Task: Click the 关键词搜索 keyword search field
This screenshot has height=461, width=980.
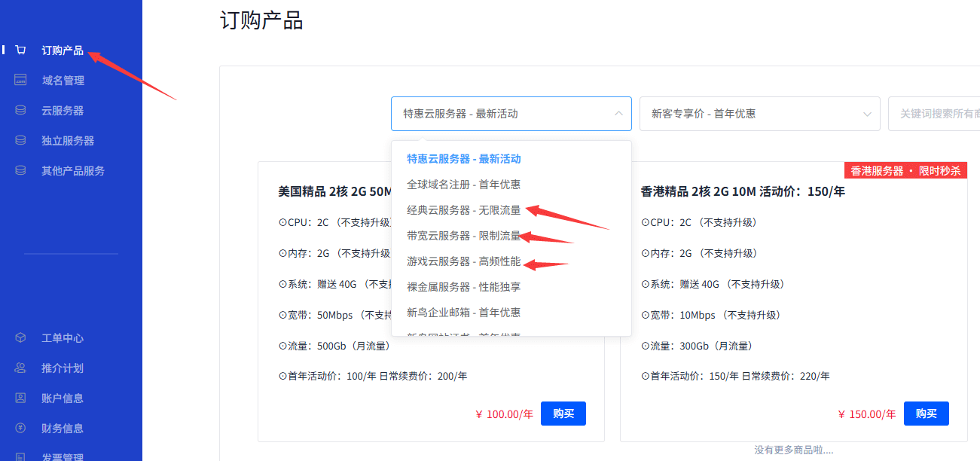Action: (934, 114)
